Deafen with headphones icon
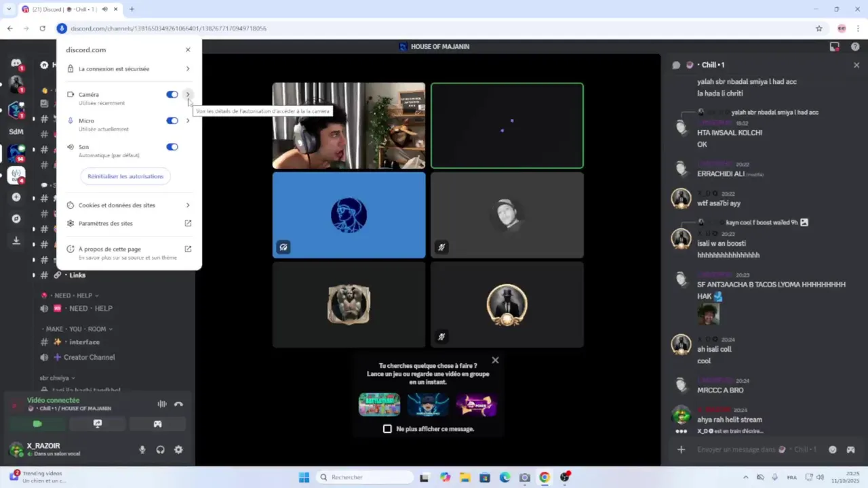The width and height of the screenshot is (868, 488). tap(161, 449)
